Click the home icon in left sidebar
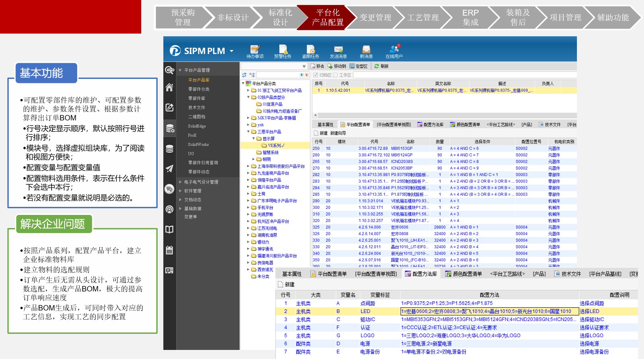 pos(169,88)
